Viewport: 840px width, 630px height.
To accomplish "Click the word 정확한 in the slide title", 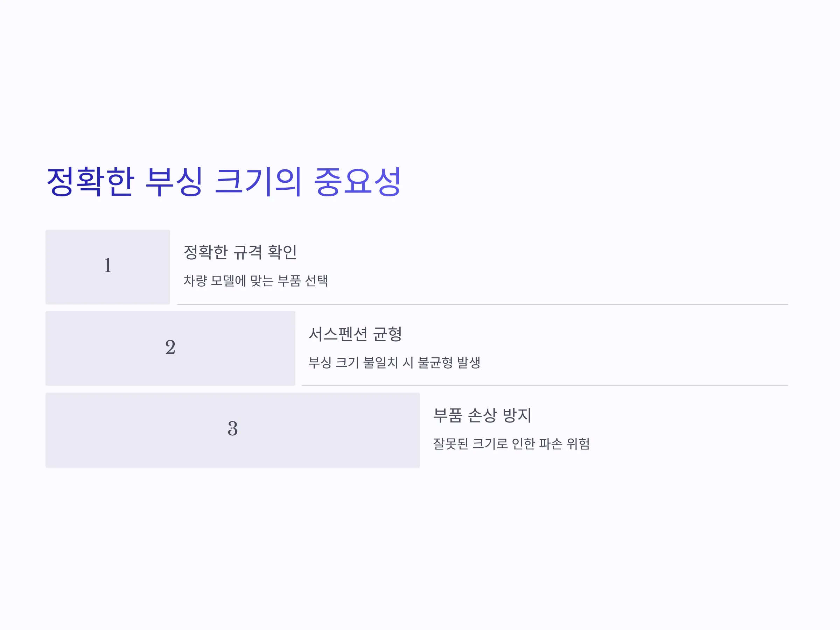I will click(90, 182).
